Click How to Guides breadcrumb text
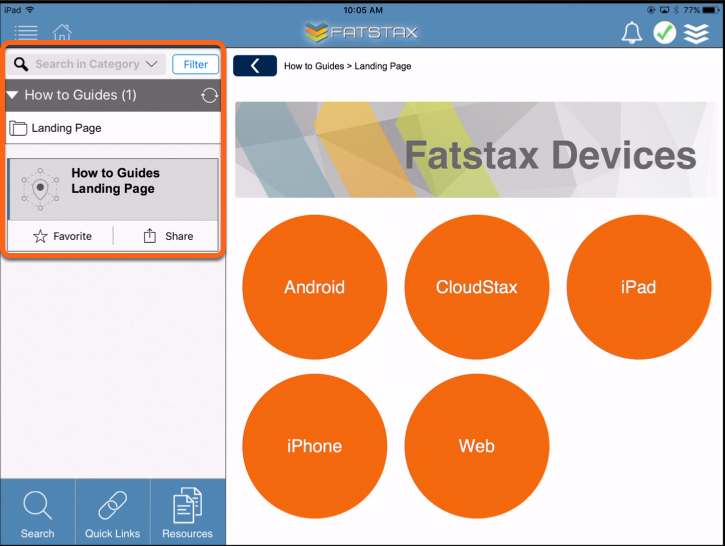Screen dimensions: 725x546 coord(314,66)
